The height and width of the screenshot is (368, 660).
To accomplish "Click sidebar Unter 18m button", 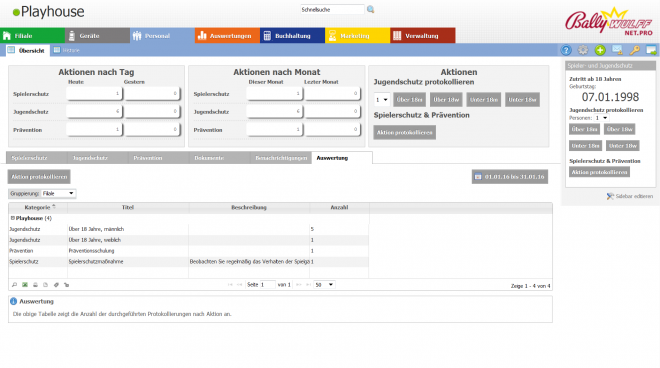I will [585, 146].
